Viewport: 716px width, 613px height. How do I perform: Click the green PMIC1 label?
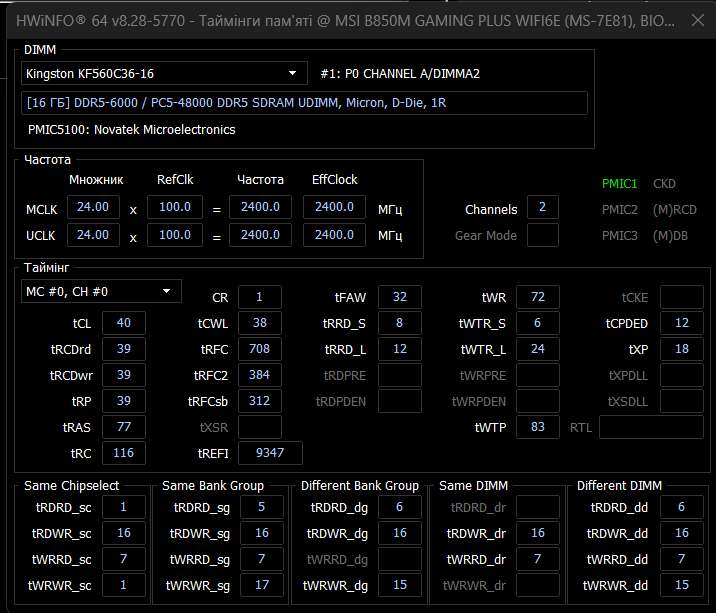tap(619, 184)
